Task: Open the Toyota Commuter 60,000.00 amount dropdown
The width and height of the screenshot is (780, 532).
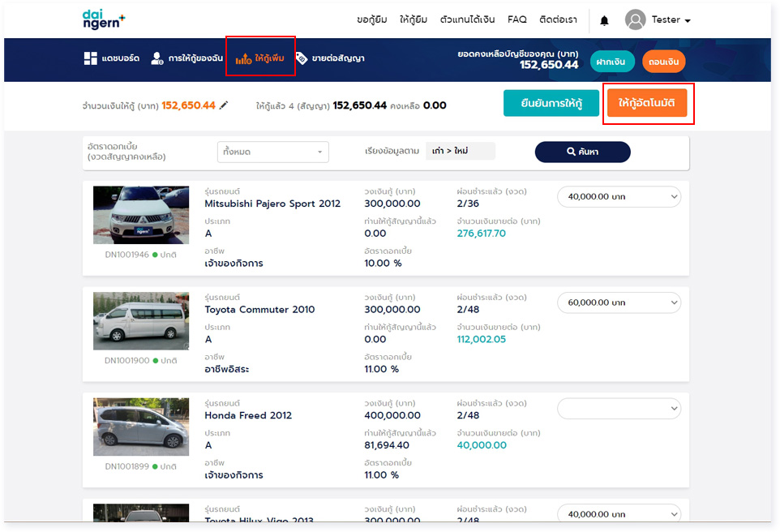Action: pyautogui.click(x=619, y=302)
